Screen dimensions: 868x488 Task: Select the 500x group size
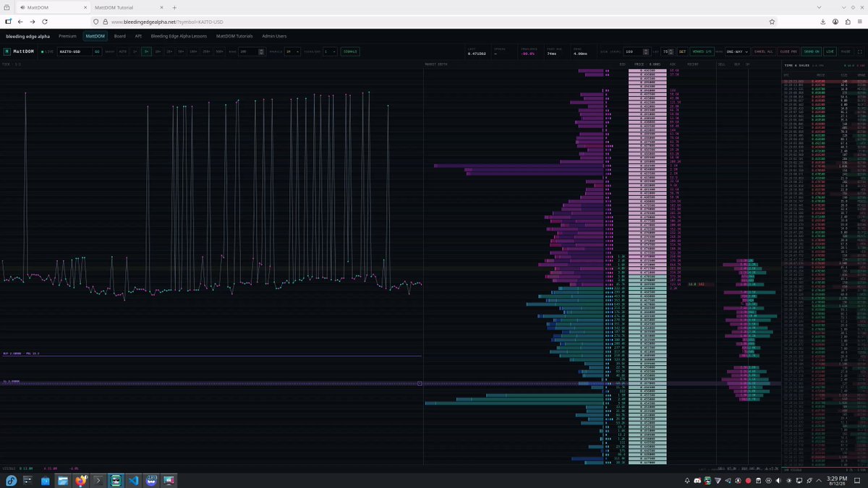[x=219, y=51]
